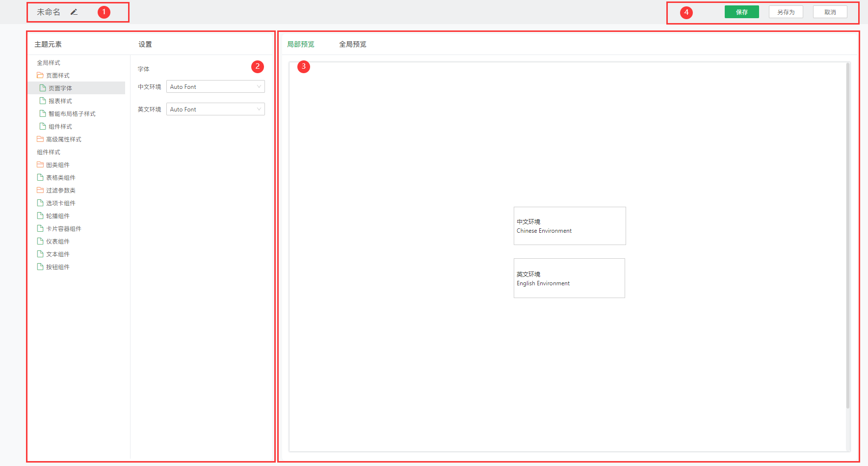
Task: Click the file icon next to 表格类组件
Action: pos(40,177)
